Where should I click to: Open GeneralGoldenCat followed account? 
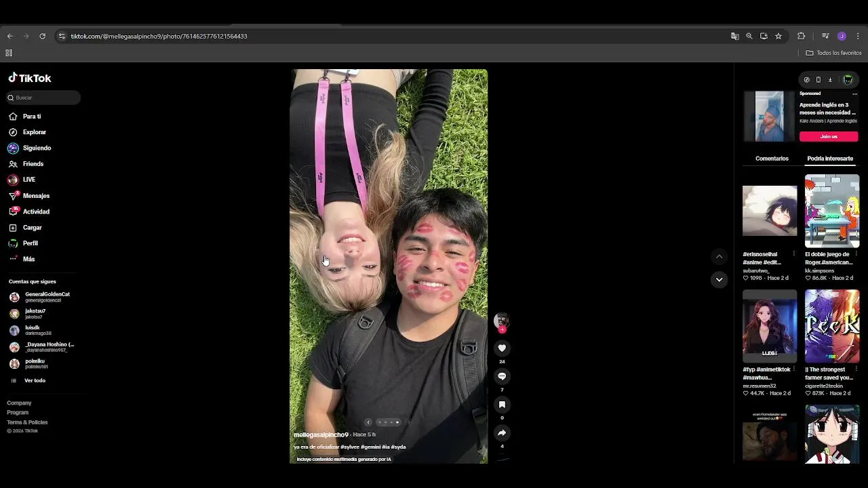pos(39,297)
